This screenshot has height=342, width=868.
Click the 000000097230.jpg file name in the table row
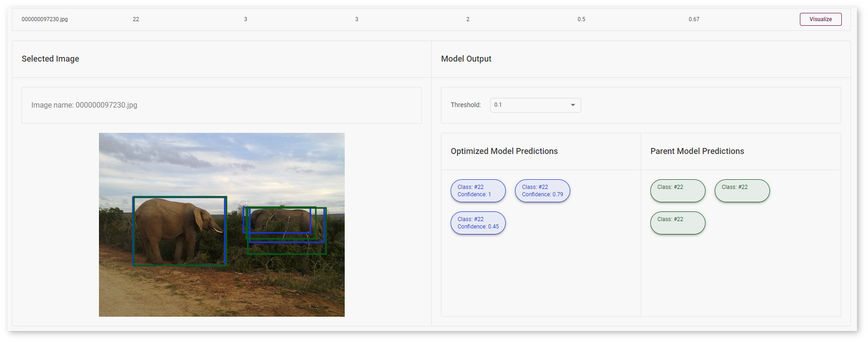(x=45, y=19)
